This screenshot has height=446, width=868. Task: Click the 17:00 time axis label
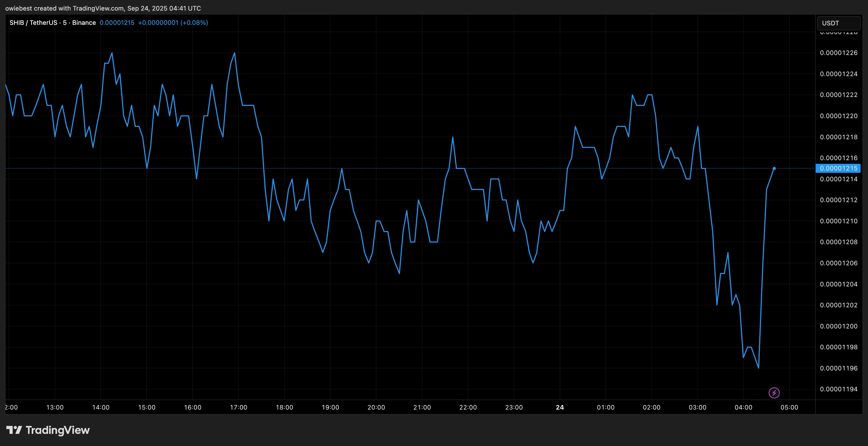(x=239, y=407)
